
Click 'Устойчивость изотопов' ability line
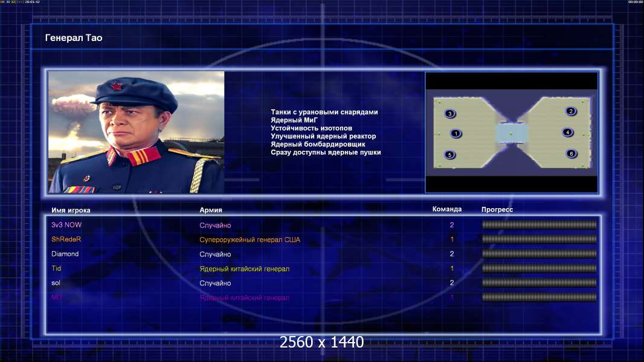coord(311,128)
